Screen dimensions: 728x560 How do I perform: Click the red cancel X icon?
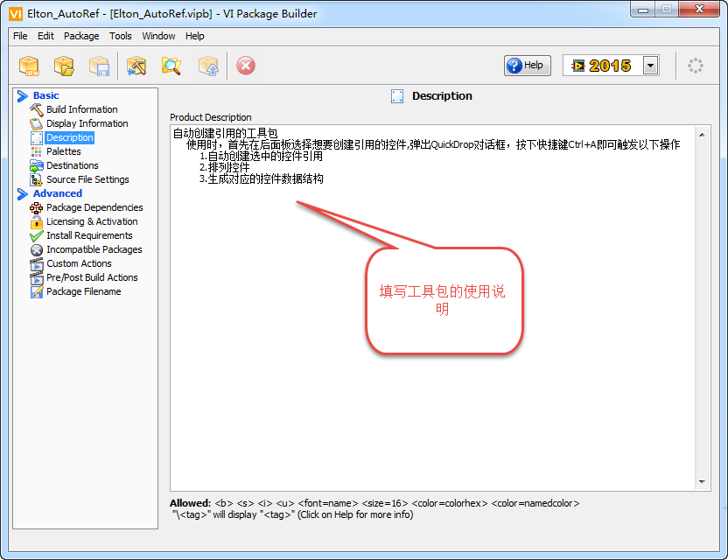(x=246, y=66)
